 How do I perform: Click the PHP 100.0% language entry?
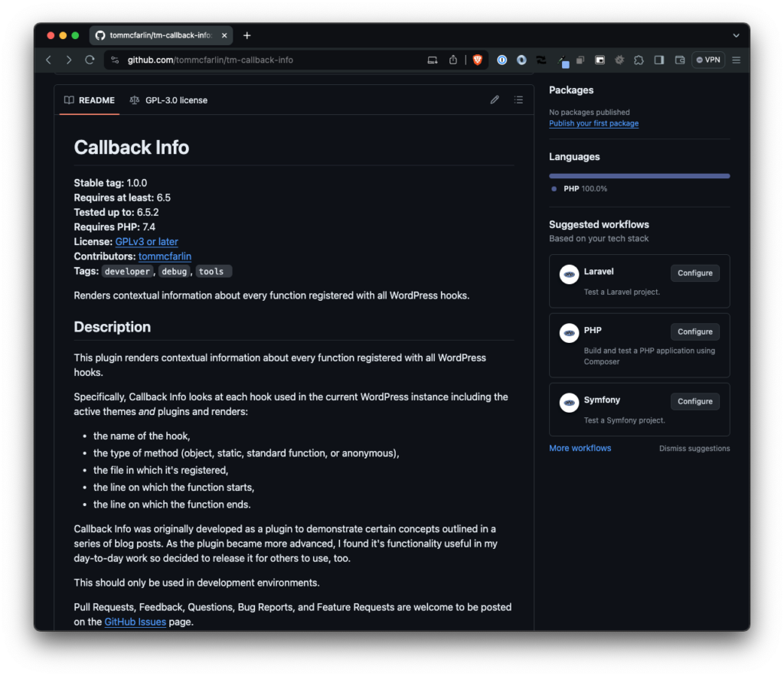[x=580, y=189]
